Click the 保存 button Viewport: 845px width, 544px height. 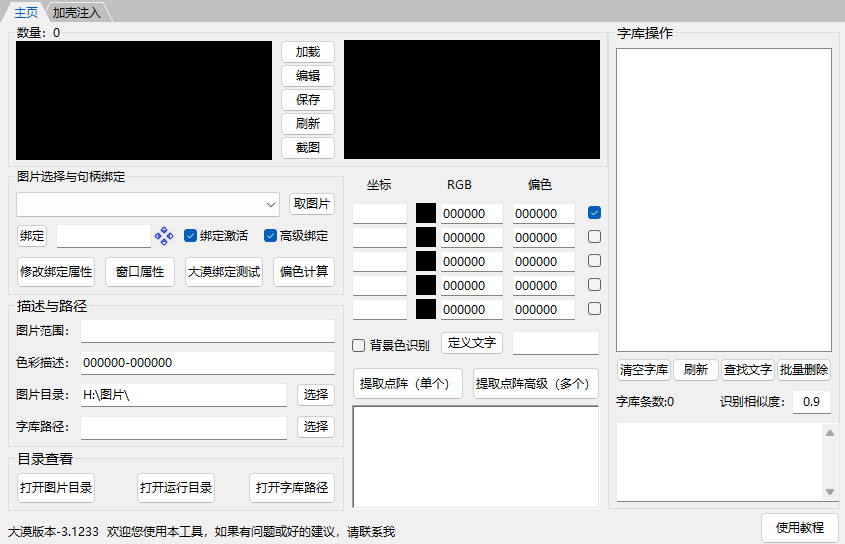click(308, 100)
